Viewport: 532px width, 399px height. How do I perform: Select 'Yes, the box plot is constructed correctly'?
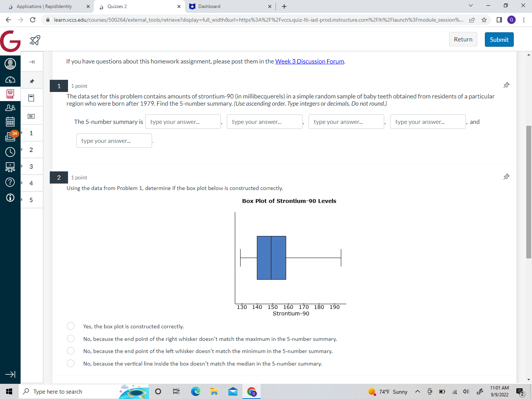(x=71, y=326)
